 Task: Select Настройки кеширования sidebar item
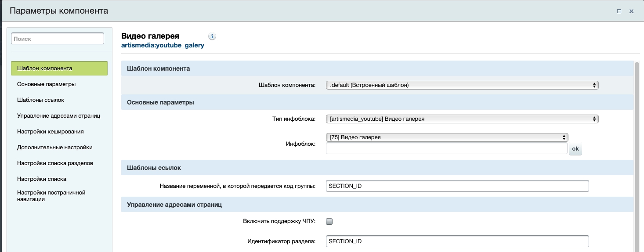50,131
